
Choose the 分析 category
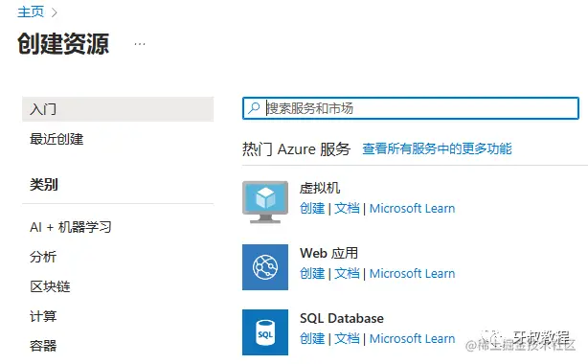click(x=43, y=257)
